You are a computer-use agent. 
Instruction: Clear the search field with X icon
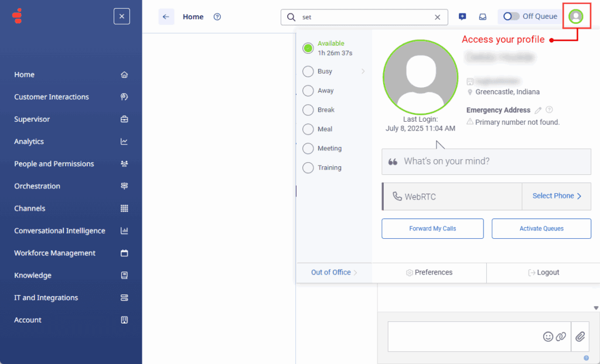coord(437,17)
